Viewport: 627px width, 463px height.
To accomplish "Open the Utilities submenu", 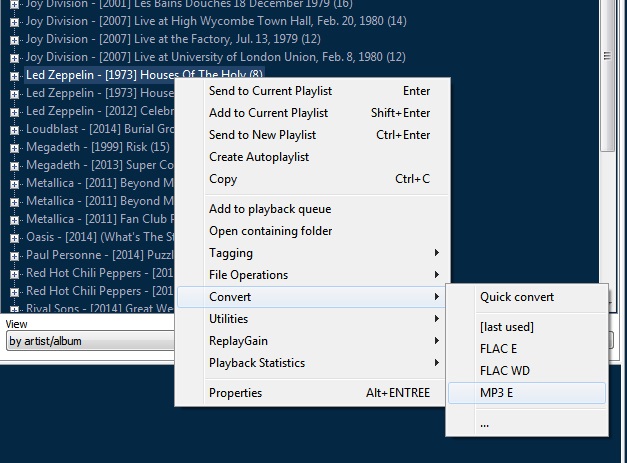I will 312,319.
